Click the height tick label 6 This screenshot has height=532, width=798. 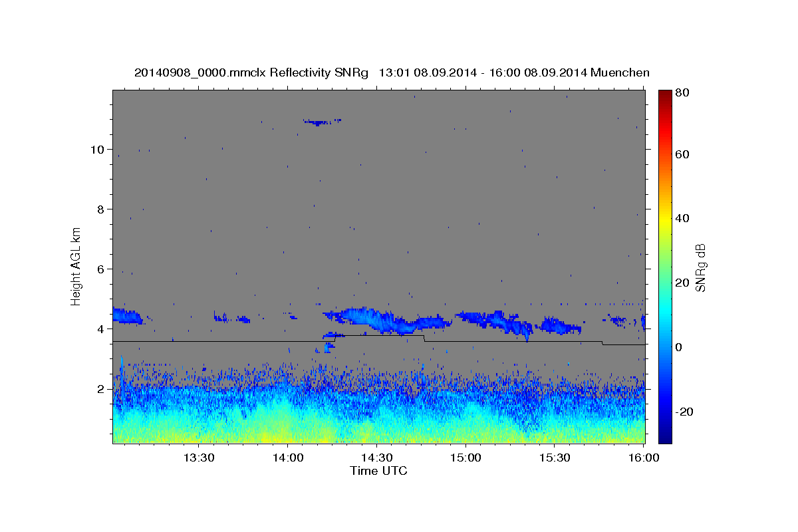coord(100,269)
